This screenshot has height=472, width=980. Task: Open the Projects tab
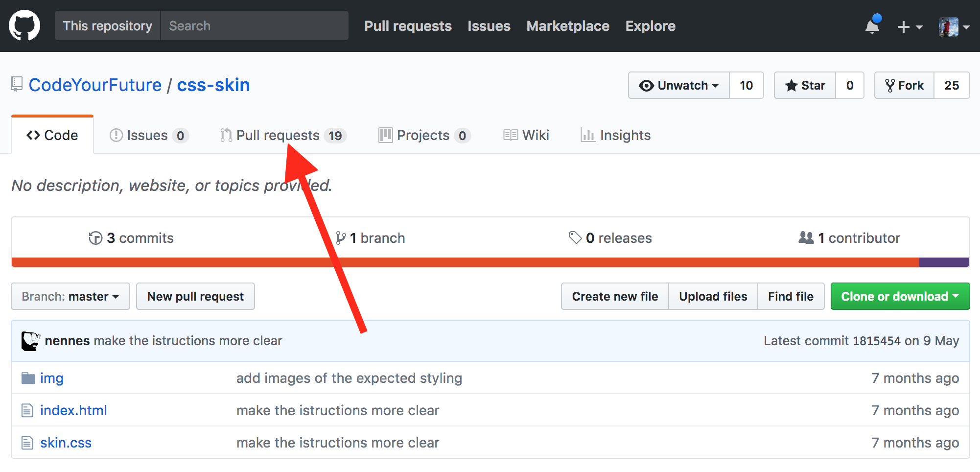[424, 135]
